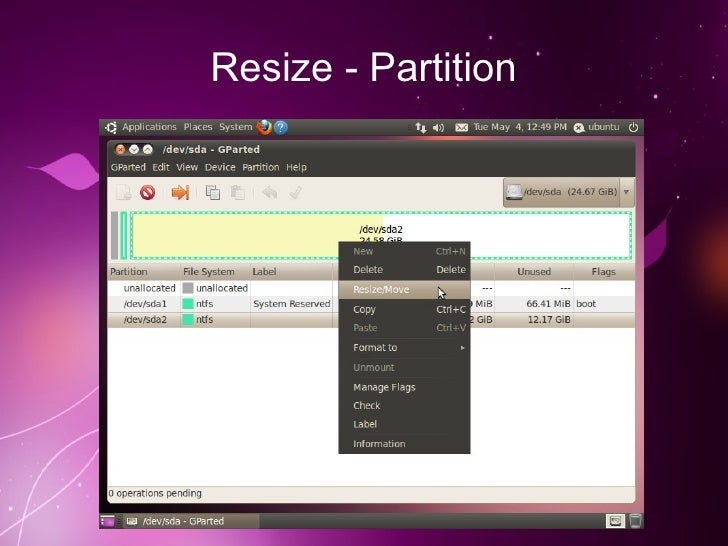Choose Delete from the context menu
Viewport: 728px width, 546px height.
point(404,270)
